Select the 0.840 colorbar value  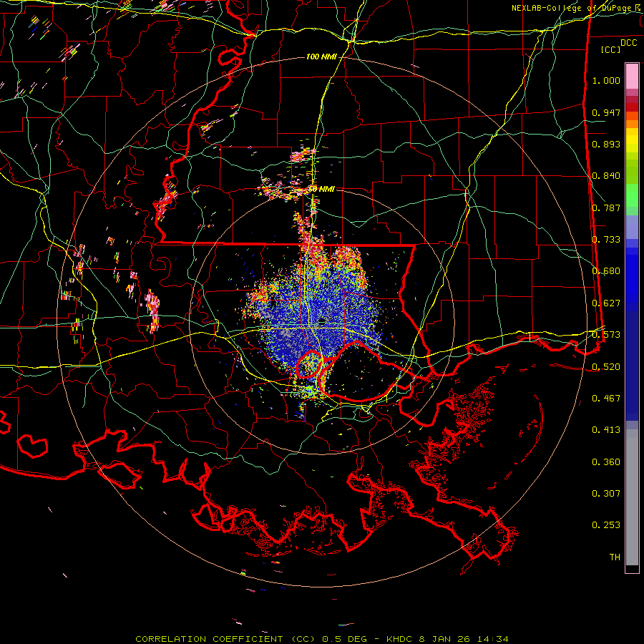(x=606, y=176)
